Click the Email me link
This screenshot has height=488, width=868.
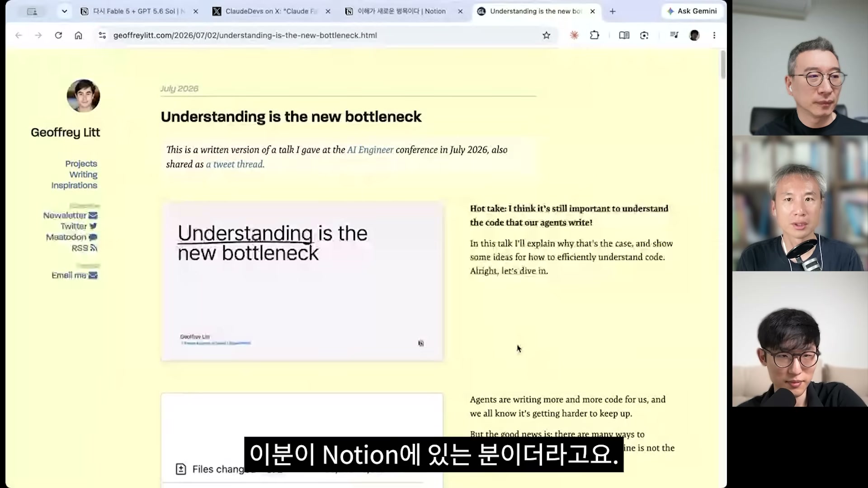(x=69, y=275)
